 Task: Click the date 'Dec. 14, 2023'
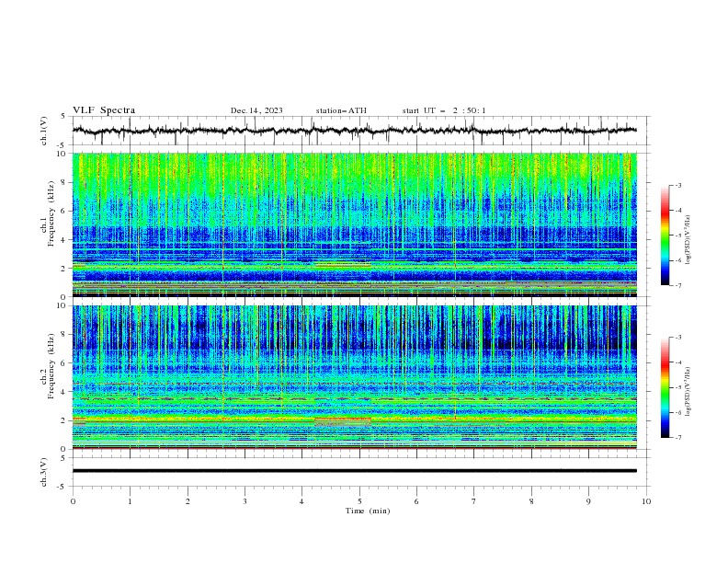(256, 110)
